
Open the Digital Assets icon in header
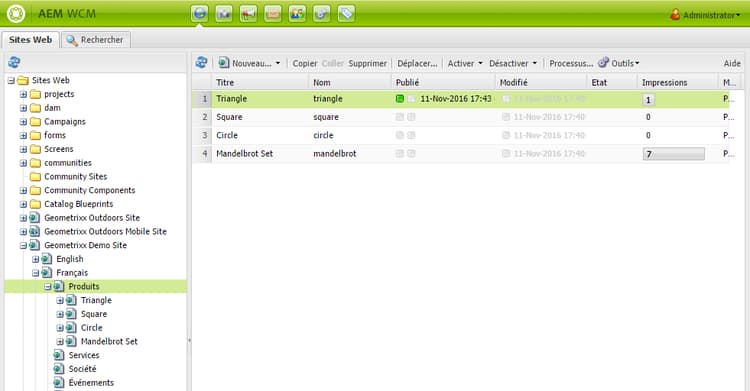pyautogui.click(x=224, y=13)
